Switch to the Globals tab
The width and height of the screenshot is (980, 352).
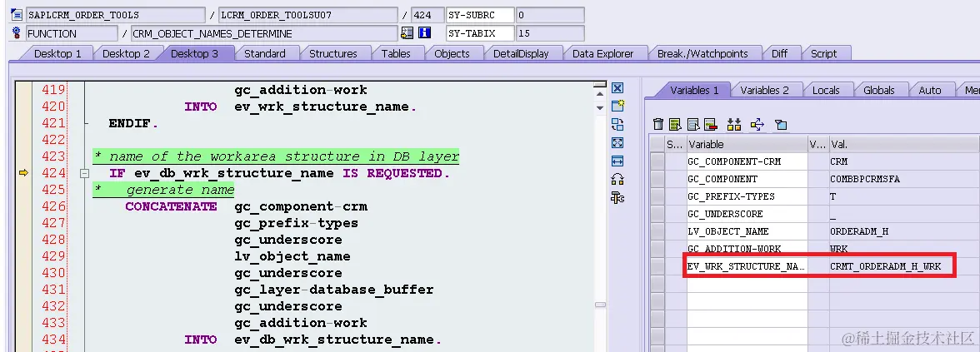(878, 91)
